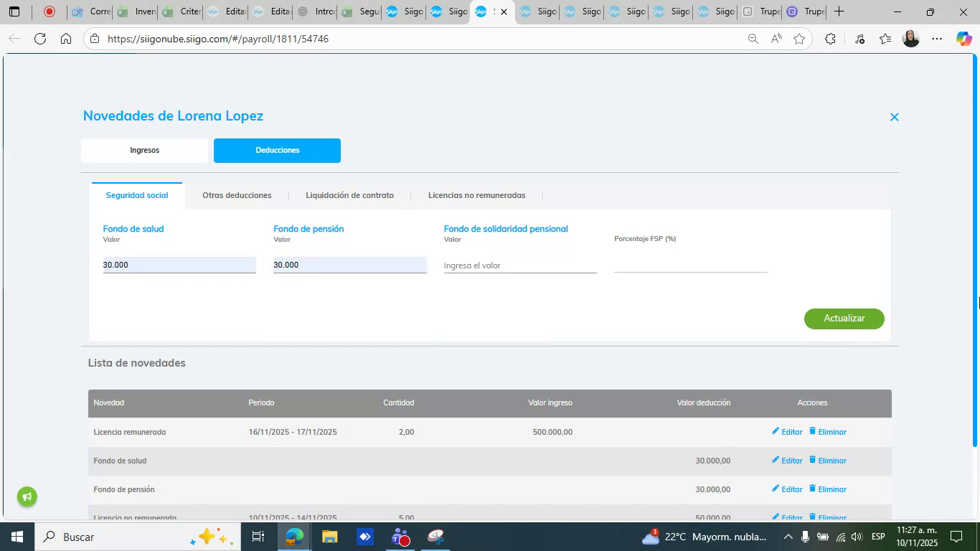Viewport: 980px width, 551px height.
Task: Delete the Licencia remunerada novelty
Action: (828, 432)
